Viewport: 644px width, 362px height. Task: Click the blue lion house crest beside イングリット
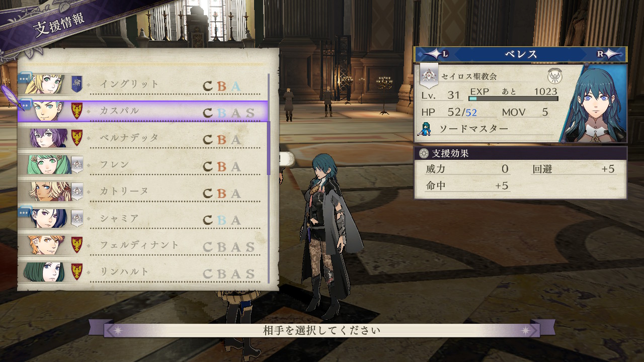coord(76,84)
